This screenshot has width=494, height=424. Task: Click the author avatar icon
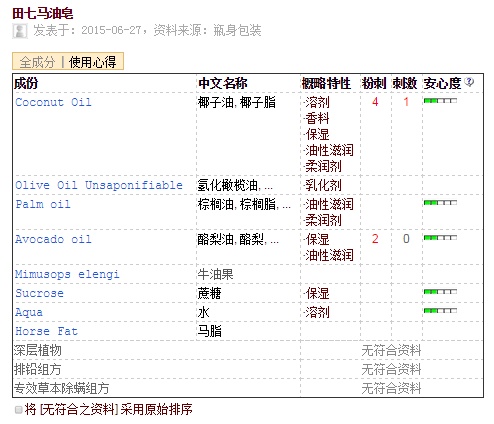tap(20, 31)
